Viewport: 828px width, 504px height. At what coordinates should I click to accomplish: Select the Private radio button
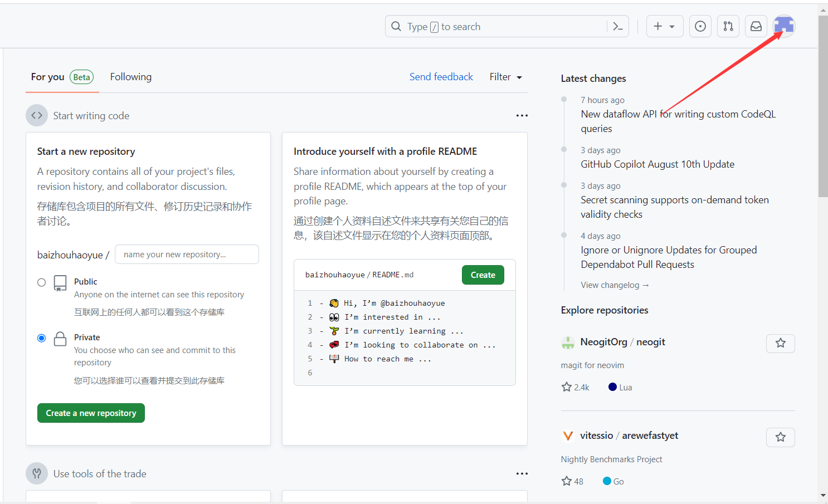coord(41,338)
